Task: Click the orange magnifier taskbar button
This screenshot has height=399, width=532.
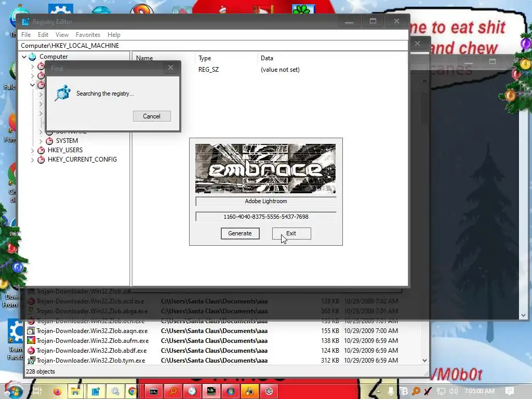Action: pos(173,391)
